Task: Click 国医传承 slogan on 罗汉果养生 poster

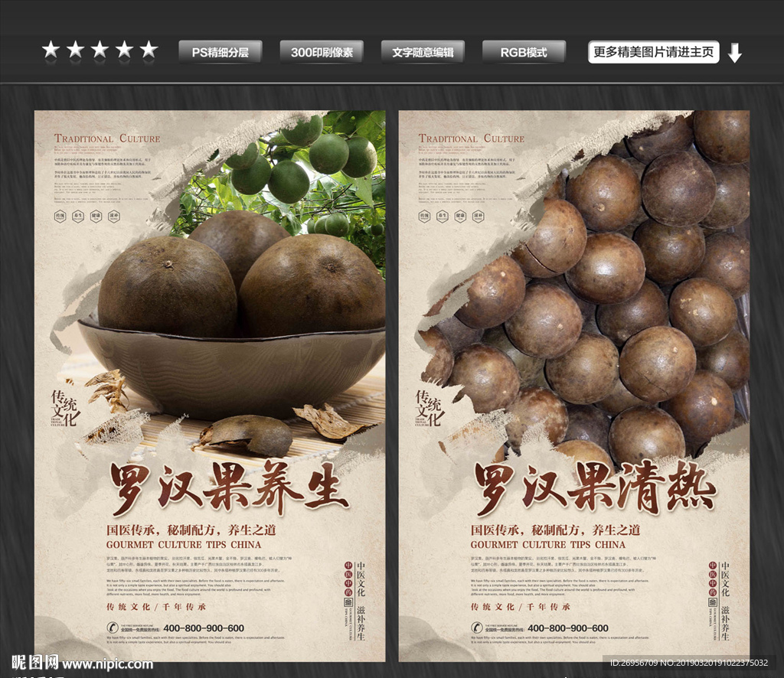Action: pos(191,530)
